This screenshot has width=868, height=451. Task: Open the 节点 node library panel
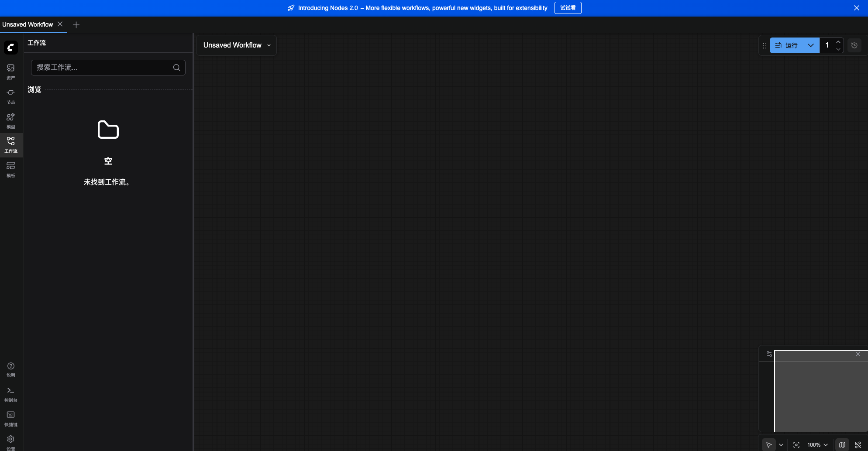point(11,96)
